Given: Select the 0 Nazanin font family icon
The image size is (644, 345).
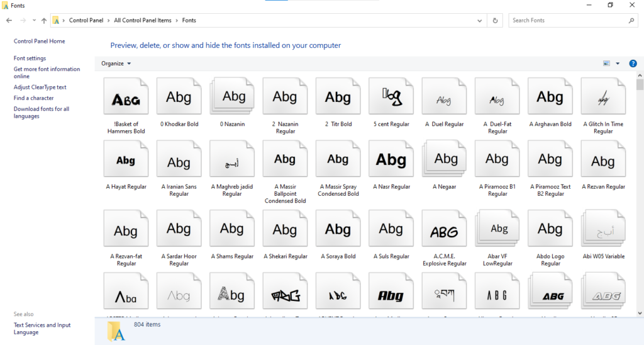Looking at the screenshot, I should point(231,96).
